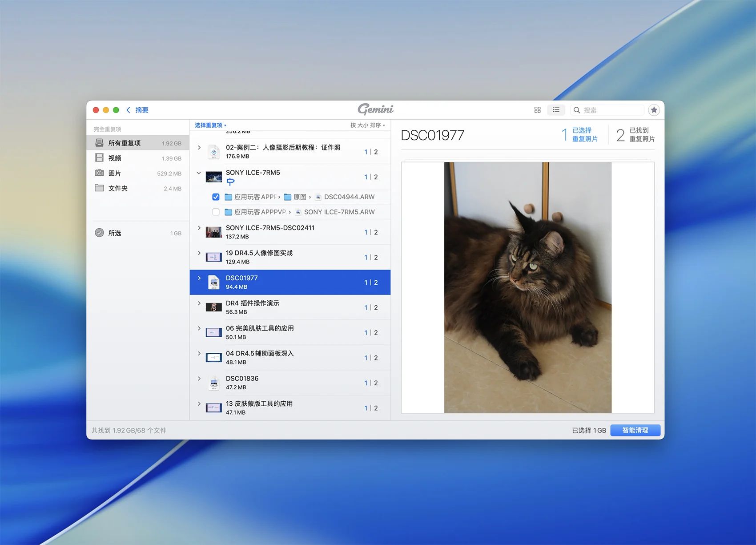
Task: Go back to 摘要 summary
Action: point(142,110)
